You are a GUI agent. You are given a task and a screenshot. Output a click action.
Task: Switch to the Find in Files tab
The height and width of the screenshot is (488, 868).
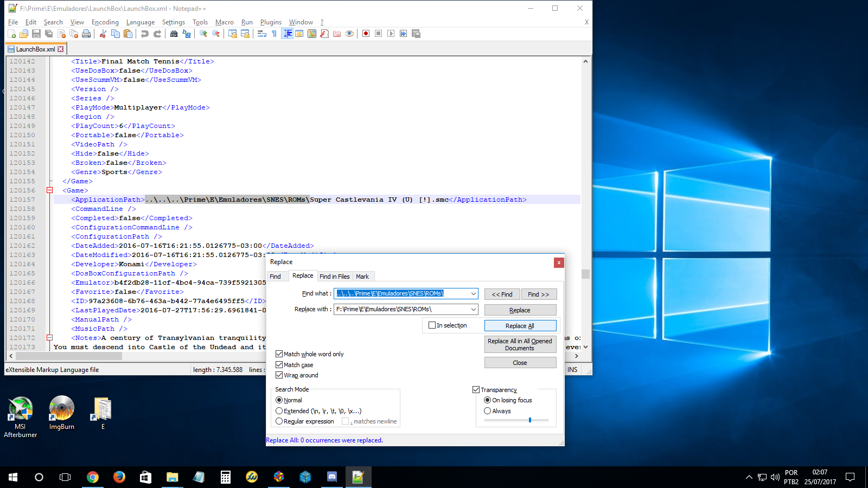334,277
